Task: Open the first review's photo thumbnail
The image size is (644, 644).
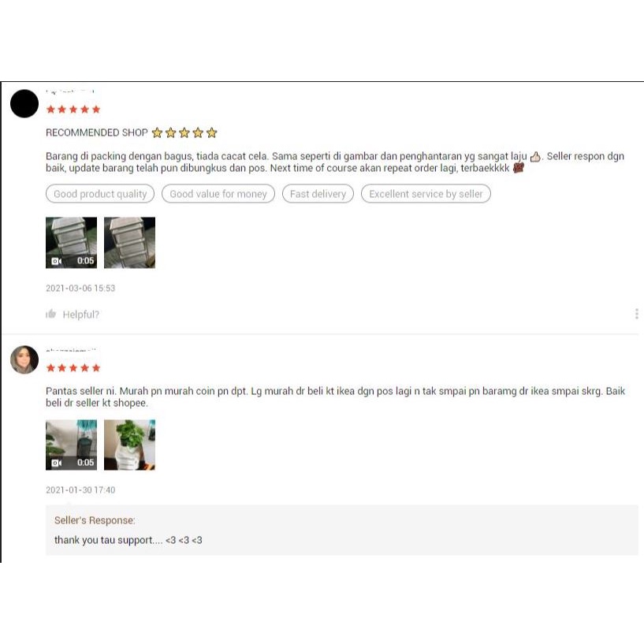Action: coord(130,243)
